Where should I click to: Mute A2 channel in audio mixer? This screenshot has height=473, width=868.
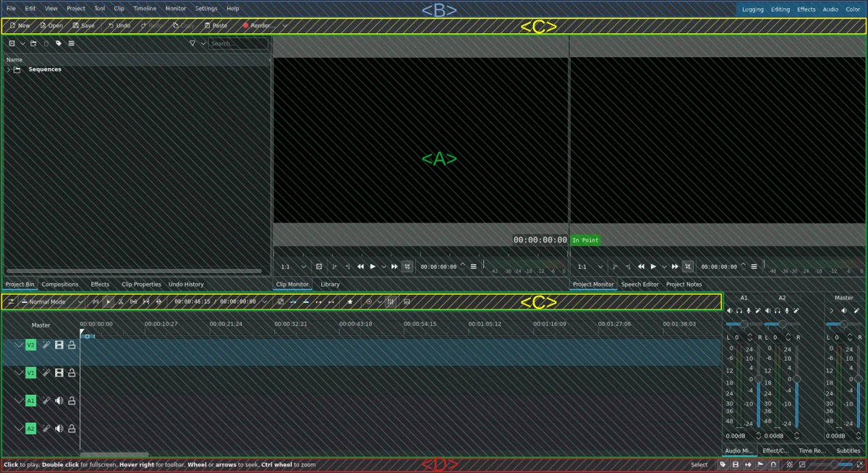768,310
